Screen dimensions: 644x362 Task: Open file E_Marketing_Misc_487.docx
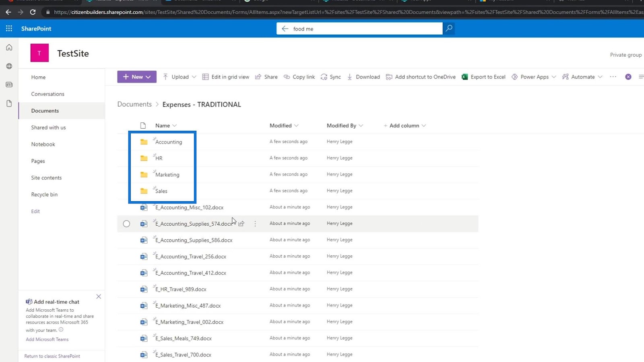coord(188,306)
